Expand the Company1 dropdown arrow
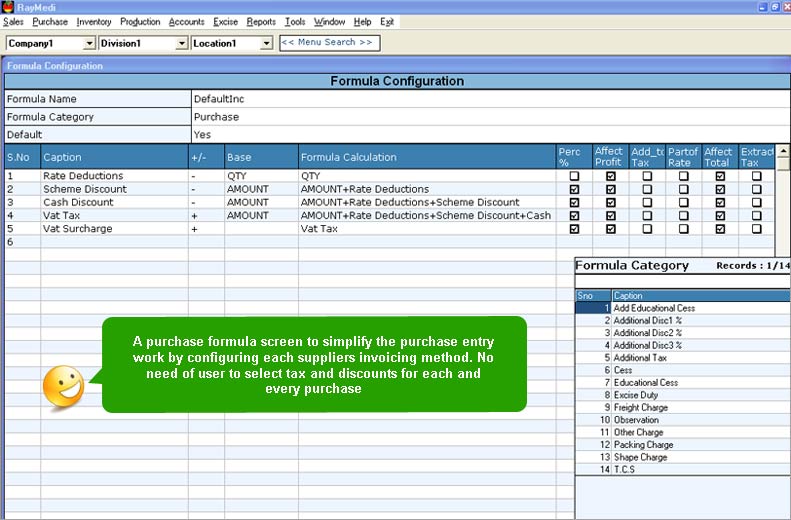This screenshot has width=791, height=520. (x=89, y=43)
